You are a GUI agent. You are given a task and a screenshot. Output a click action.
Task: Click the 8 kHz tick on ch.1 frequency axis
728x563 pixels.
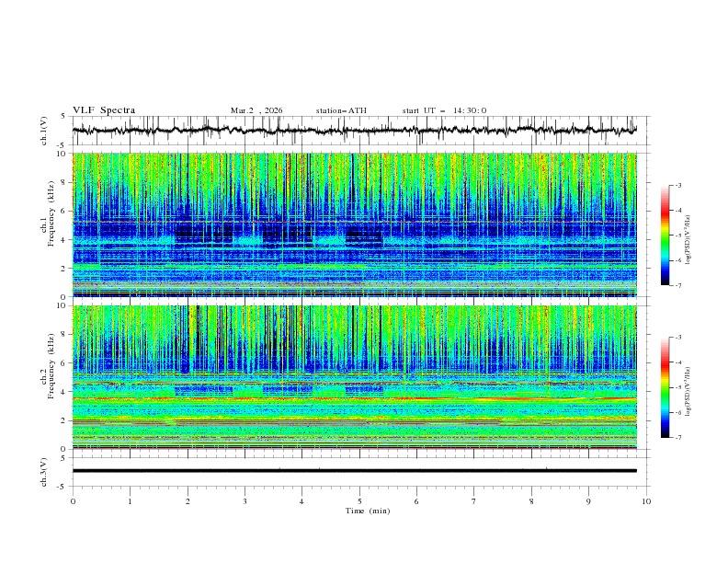[65, 182]
